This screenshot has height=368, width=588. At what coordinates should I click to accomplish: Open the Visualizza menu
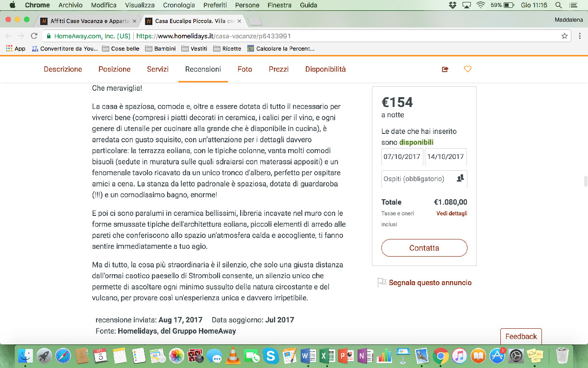coord(140,5)
